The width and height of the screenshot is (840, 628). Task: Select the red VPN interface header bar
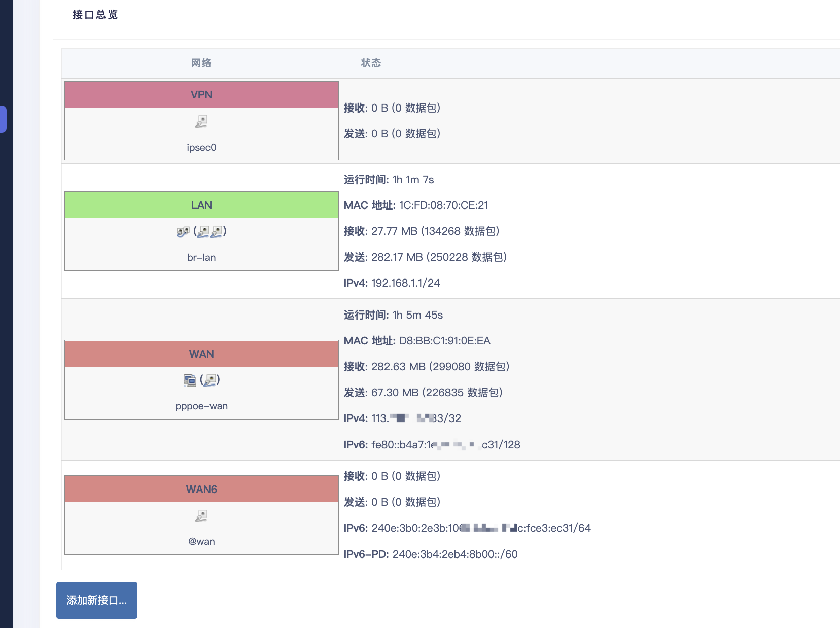201,94
